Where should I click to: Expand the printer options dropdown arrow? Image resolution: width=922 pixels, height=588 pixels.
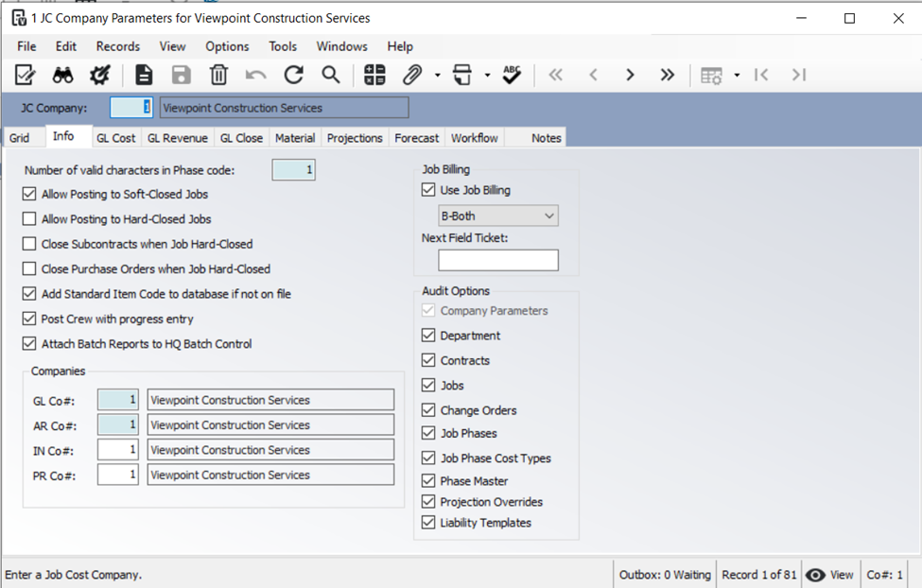click(487, 76)
